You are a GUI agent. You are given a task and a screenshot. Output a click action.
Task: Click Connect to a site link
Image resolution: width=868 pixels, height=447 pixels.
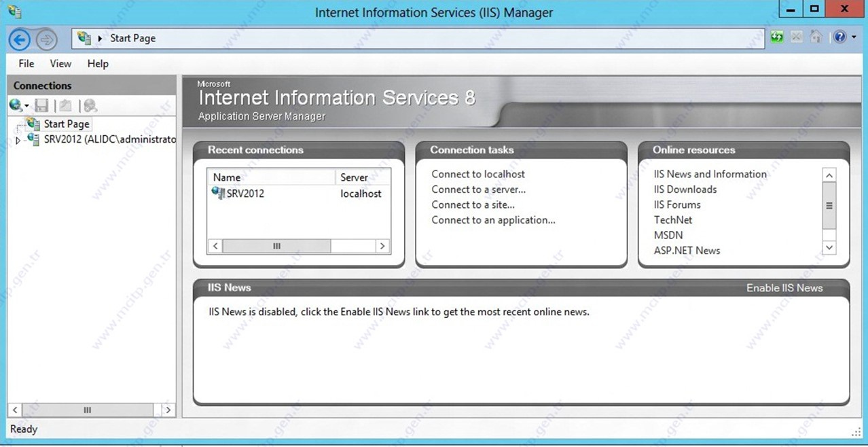(x=473, y=204)
